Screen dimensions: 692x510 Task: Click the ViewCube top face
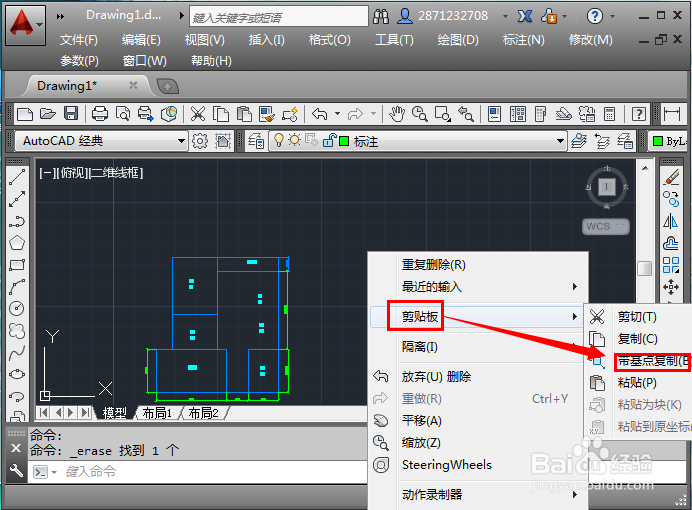click(x=607, y=187)
